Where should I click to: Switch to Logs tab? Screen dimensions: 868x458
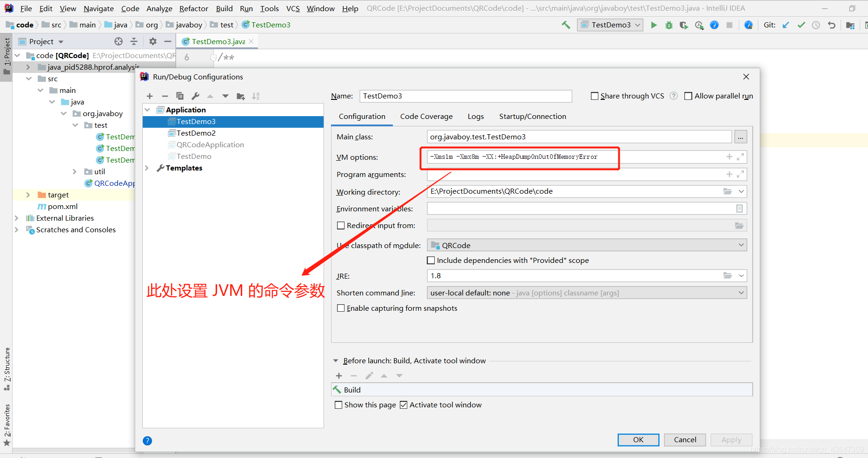(476, 117)
